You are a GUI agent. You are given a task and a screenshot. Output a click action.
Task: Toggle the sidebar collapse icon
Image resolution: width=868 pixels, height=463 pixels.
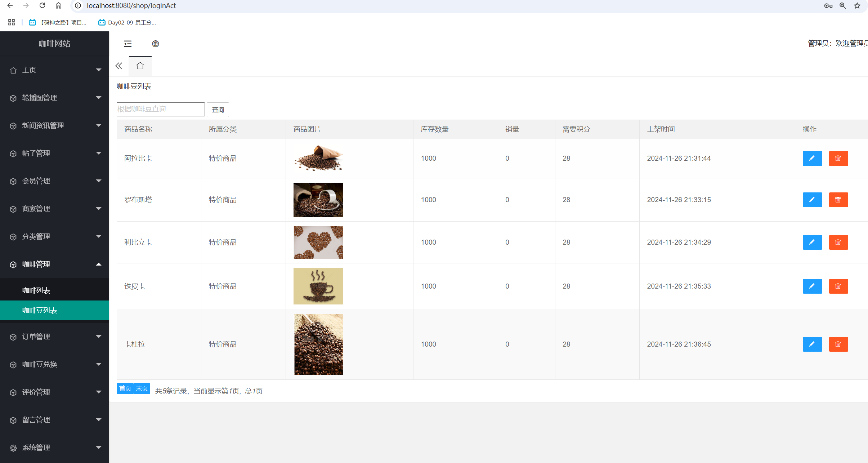(128, 44)
